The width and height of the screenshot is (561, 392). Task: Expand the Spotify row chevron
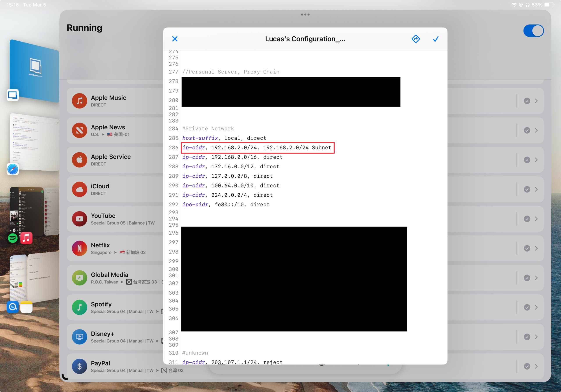tap(536, 307)
